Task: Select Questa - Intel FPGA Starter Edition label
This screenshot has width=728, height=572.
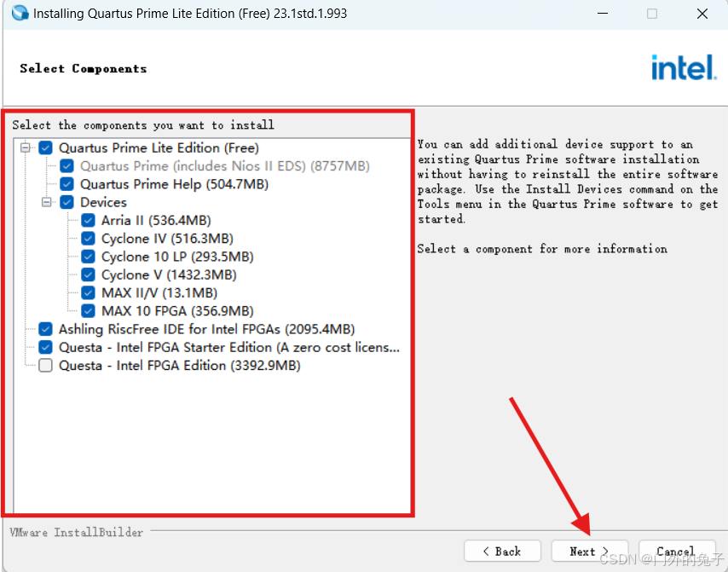Action: pyautogui.click(x=229, y=347)
